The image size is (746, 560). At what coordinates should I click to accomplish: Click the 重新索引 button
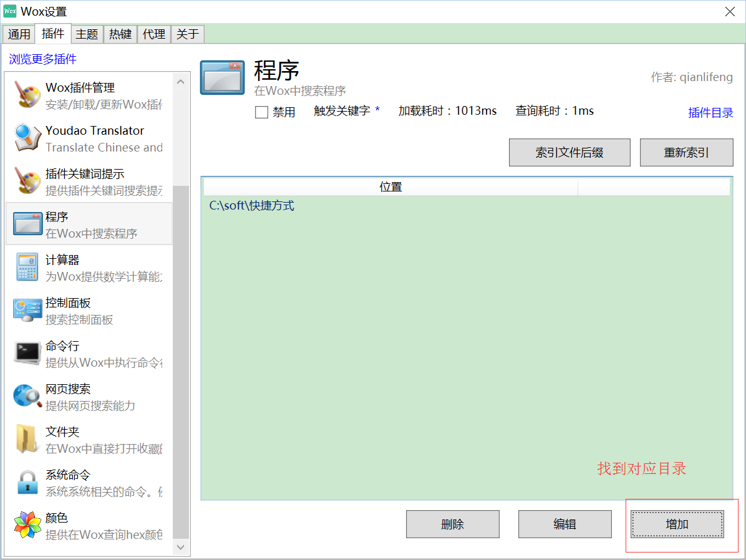coord(687,152)
